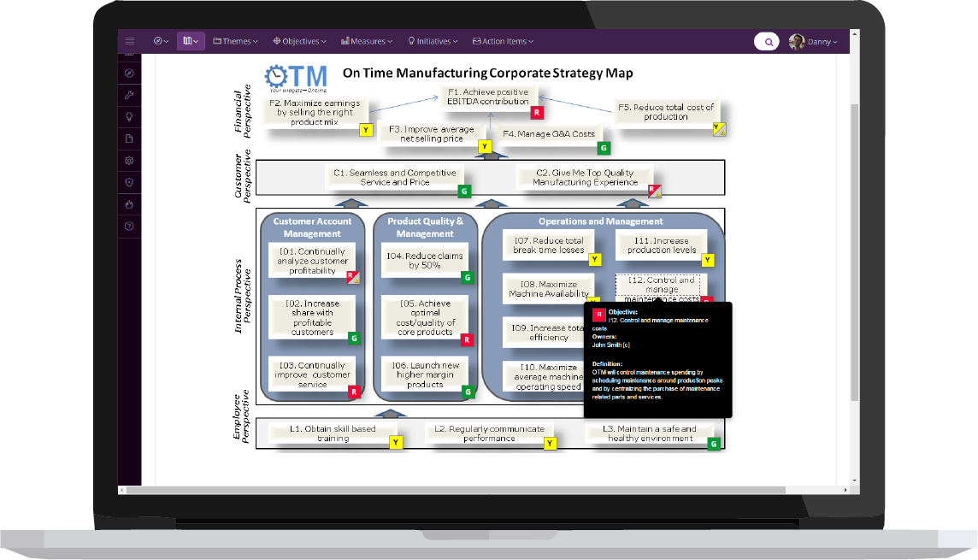This screenshot has width=978, height=560.
Task: Click yellow status badge on F2 objective
Action: click(366, 130)
